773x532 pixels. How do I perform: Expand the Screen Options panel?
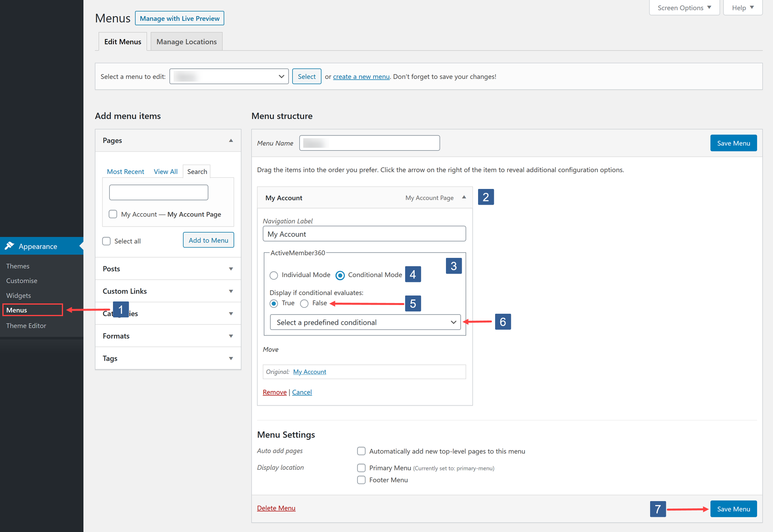[x=684, y=8]
